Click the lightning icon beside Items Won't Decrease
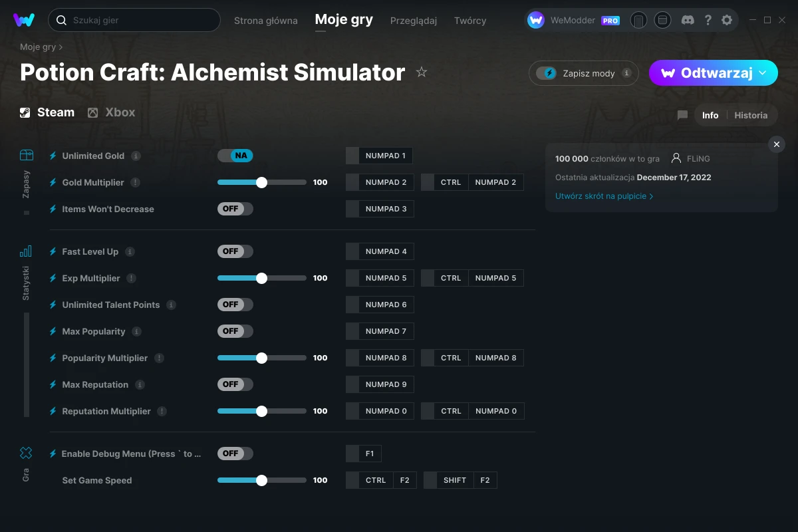Screen dimensions: 798x532 coord(53,209)
